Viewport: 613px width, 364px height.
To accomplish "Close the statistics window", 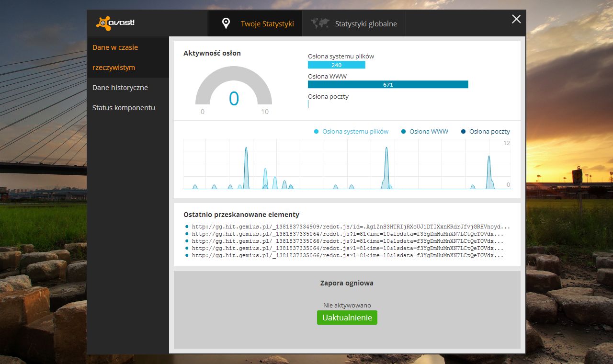I will click(516, 19).
